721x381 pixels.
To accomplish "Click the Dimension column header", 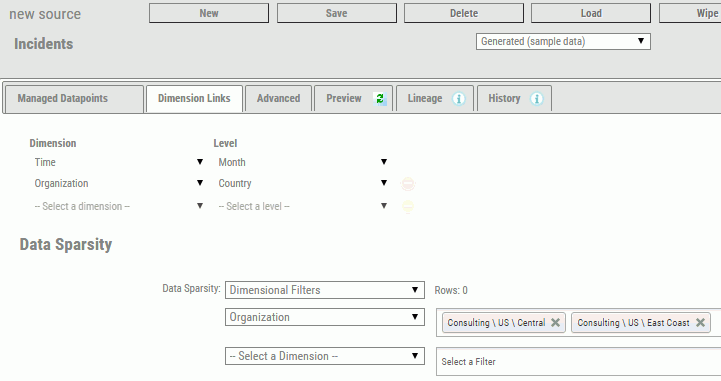I will point(53,143).
